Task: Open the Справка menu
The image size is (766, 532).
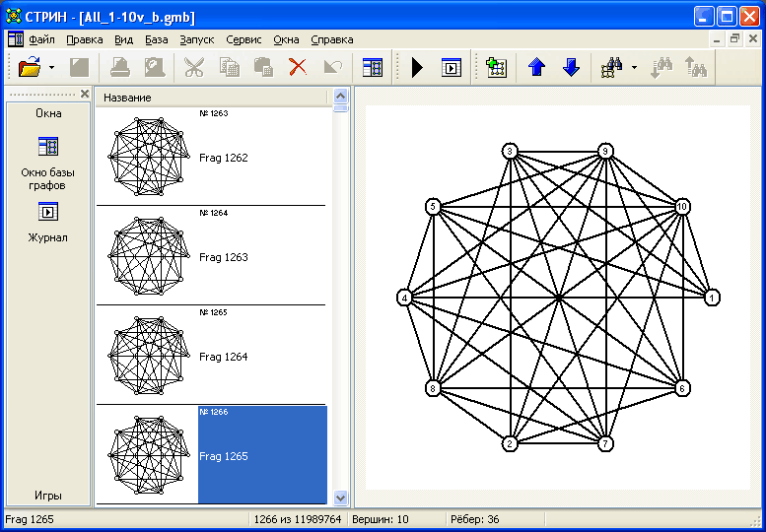Action: pos(332,39)
